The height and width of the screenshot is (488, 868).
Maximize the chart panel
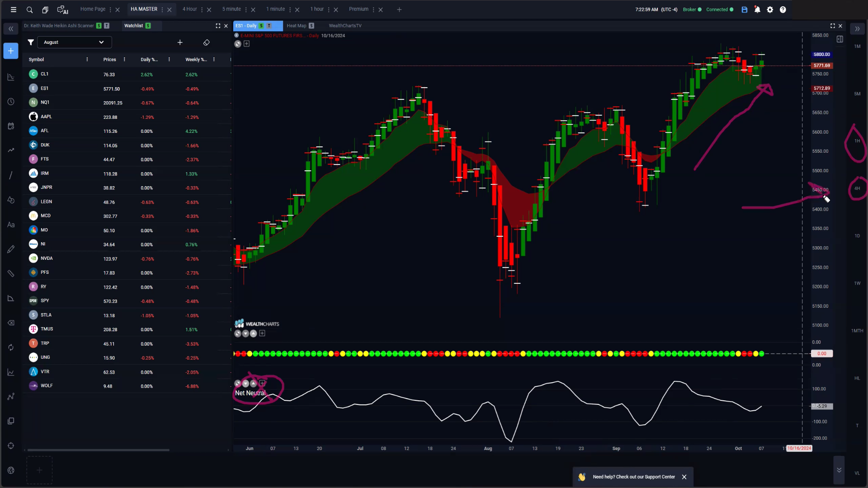point(832,26)
